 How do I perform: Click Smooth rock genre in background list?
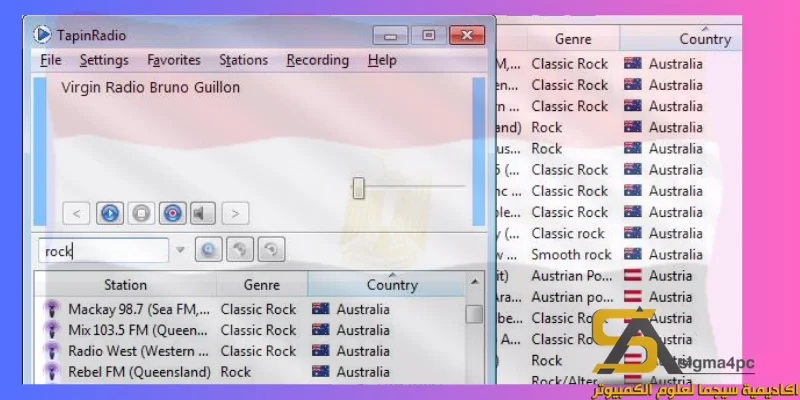click(571, 254)
